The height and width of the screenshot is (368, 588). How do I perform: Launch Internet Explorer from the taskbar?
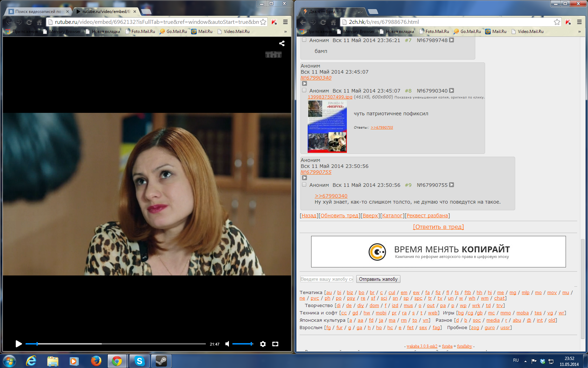[x=31, y=361]
